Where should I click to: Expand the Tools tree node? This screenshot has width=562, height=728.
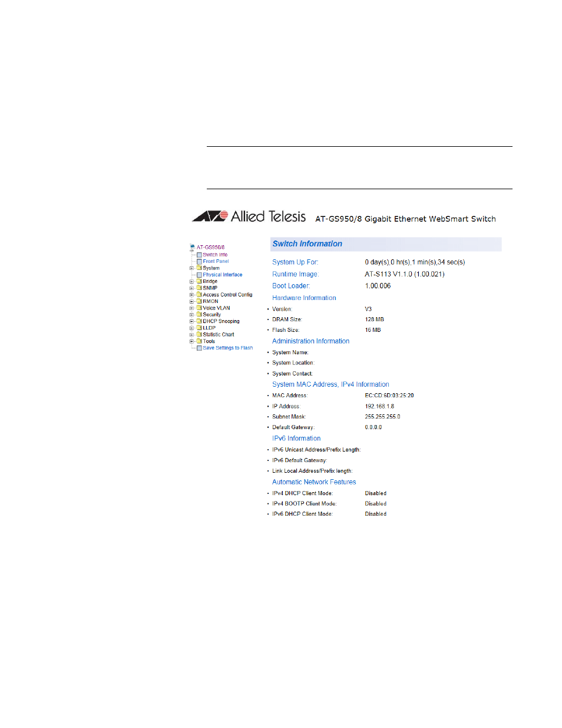coord(191,341)
